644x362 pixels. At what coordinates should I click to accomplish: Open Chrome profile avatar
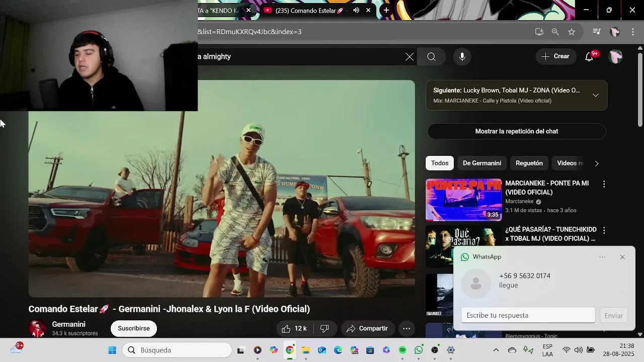tap(614, 32)
